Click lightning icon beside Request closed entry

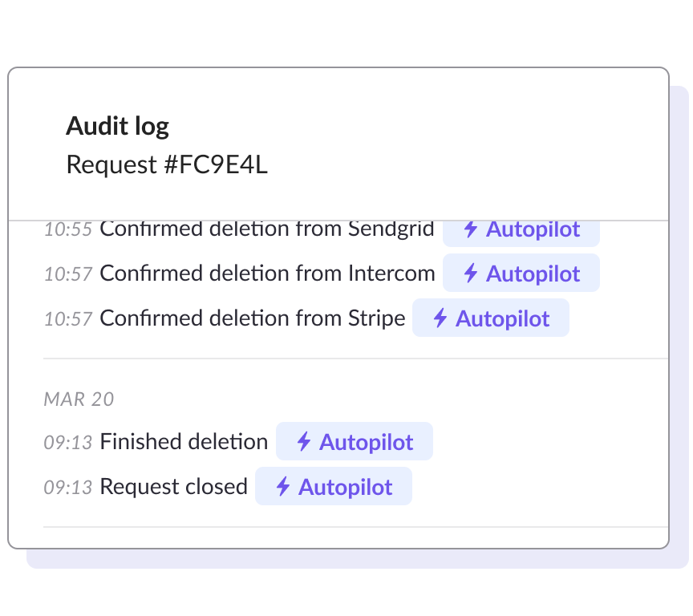tap(283, 487)
